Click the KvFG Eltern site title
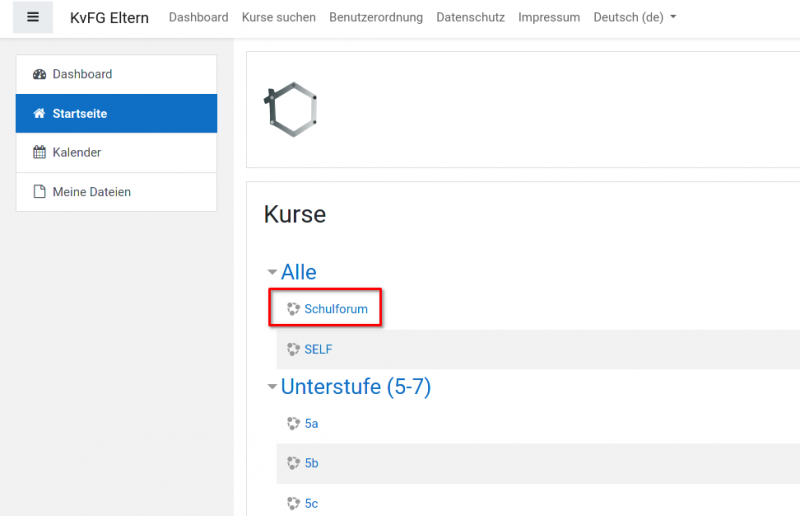The image size is (800, 516). [x=111, y=18]
